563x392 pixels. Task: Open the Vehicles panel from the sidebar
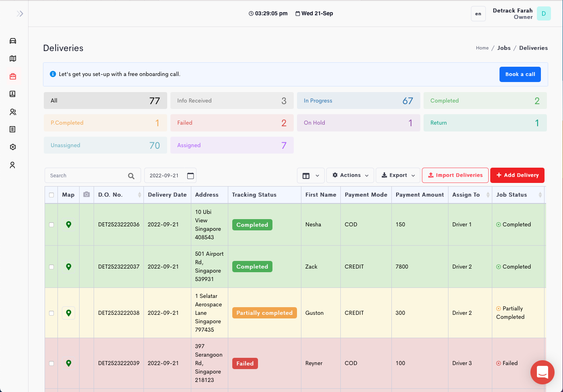[x=12, y=41]
